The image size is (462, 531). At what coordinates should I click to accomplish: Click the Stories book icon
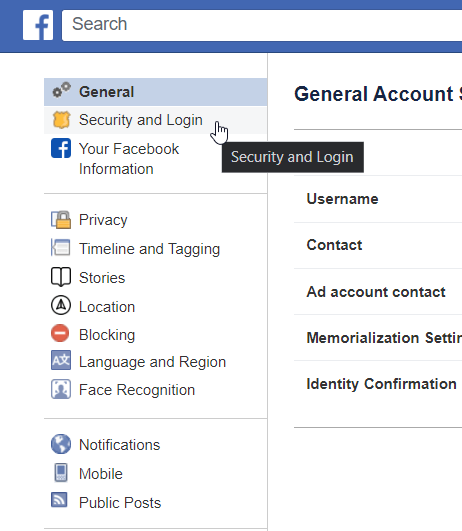61,277
